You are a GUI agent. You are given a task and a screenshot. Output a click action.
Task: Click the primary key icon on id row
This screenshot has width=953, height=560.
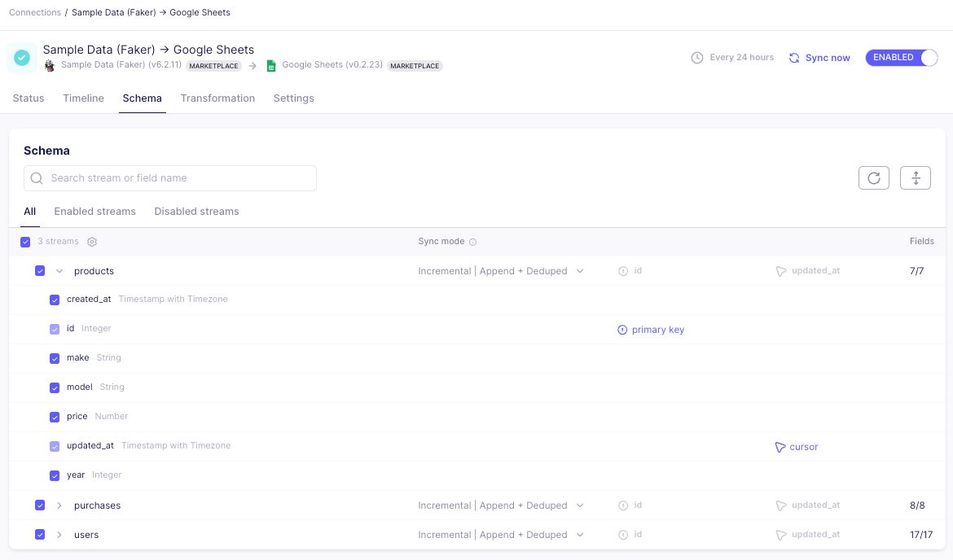coord(622,330)
